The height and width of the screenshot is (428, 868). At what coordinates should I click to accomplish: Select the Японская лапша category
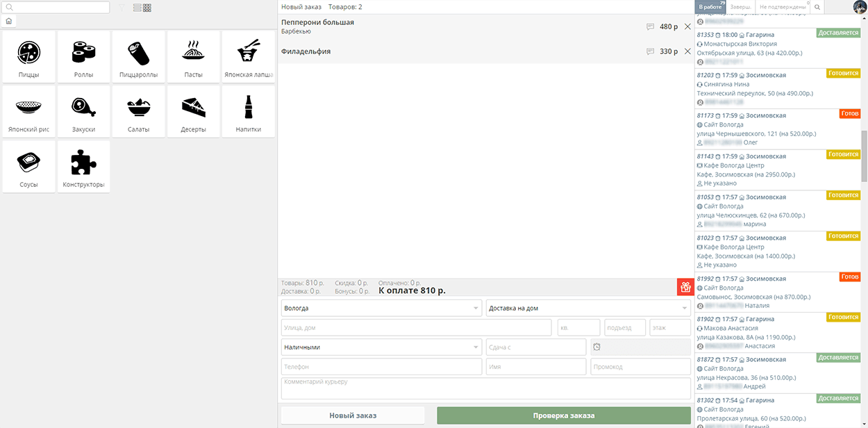[x=249, y=56]
